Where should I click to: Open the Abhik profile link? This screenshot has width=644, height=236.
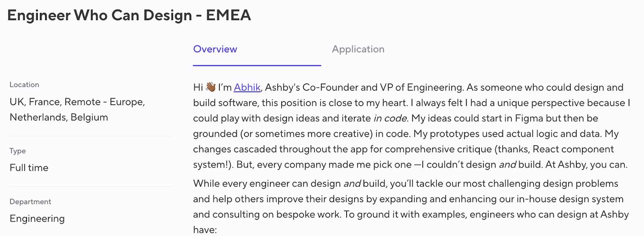[x=247, y=87]
